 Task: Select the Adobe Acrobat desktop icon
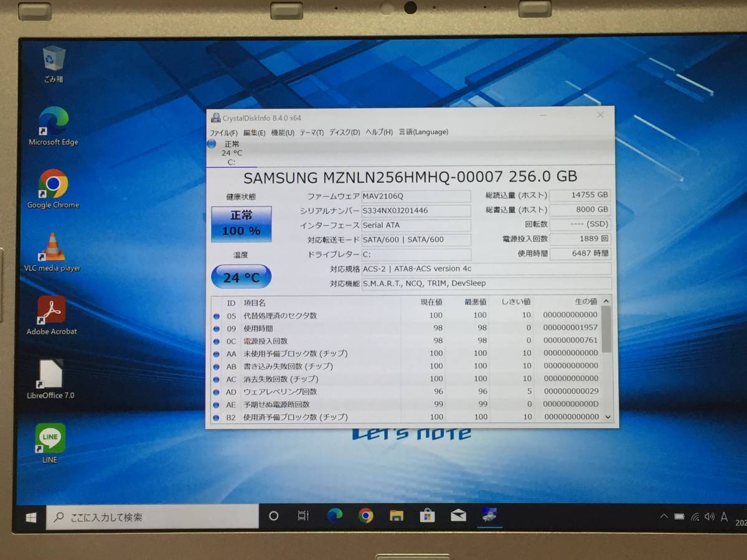[52, 315]
